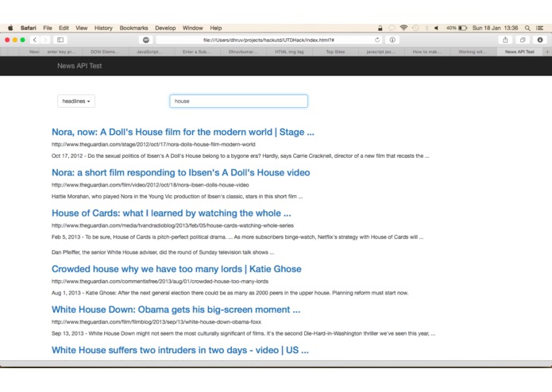Image resolution: width=552 pixels, height=392 pixels.
Task: Open the View menu
Action: pos(81,28)
